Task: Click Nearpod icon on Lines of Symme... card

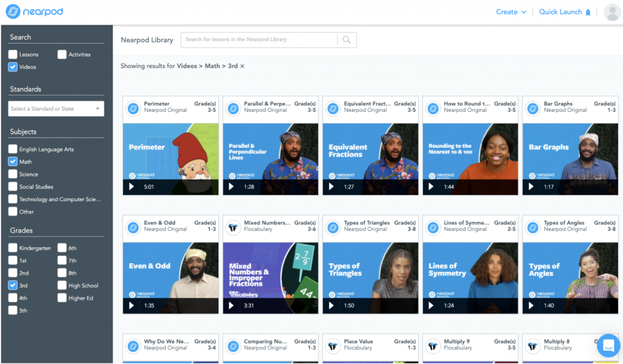Action: click(433, 227)
